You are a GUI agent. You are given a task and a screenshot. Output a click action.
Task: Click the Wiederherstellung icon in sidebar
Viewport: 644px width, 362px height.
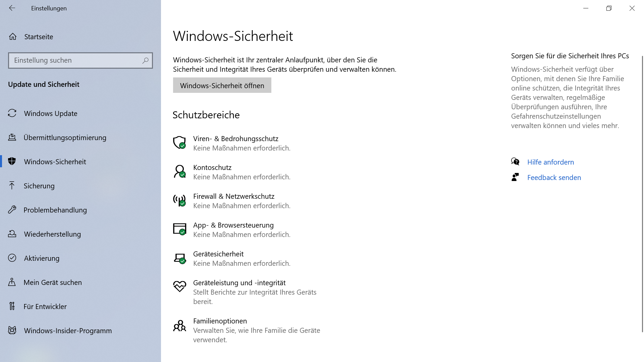click(x=12, y=234)
